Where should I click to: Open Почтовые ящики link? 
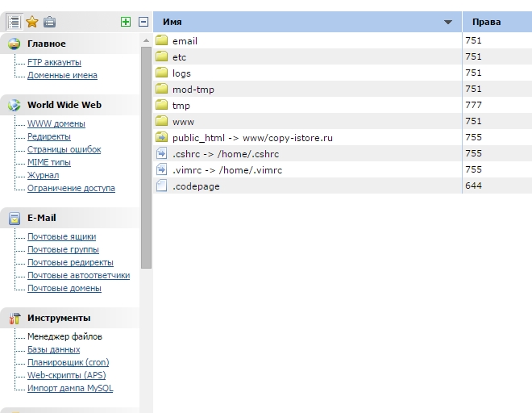[62, 236]
